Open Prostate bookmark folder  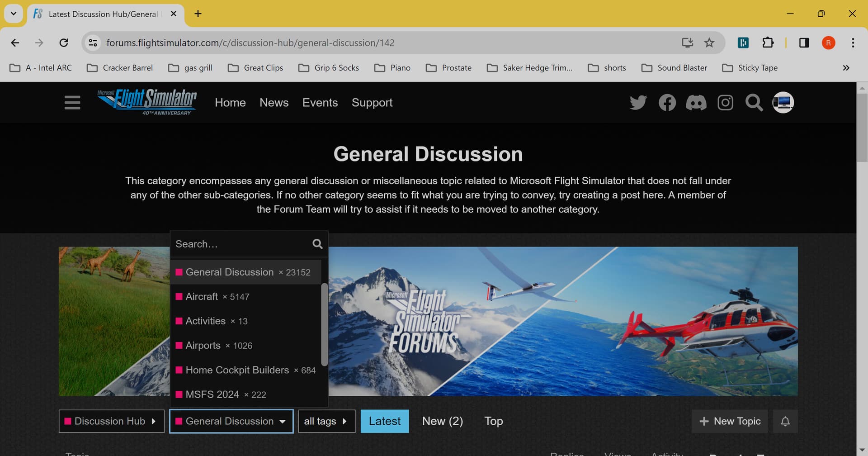click(x=449, y=68)
